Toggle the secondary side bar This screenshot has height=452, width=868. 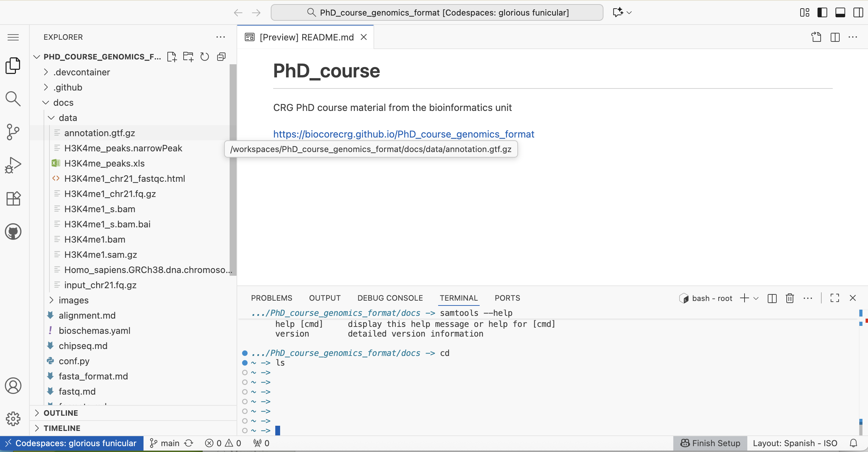pos(858,13)
